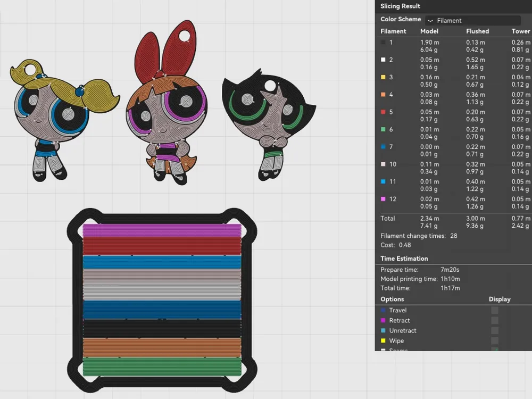Click the Filament column header
This screenshot has height=399, width=532.
(393, 31)
